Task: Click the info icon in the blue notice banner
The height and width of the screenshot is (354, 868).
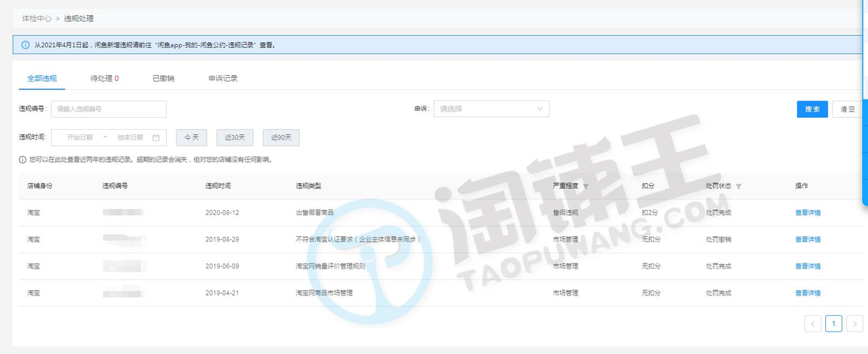Action: (x=26, y=45)
